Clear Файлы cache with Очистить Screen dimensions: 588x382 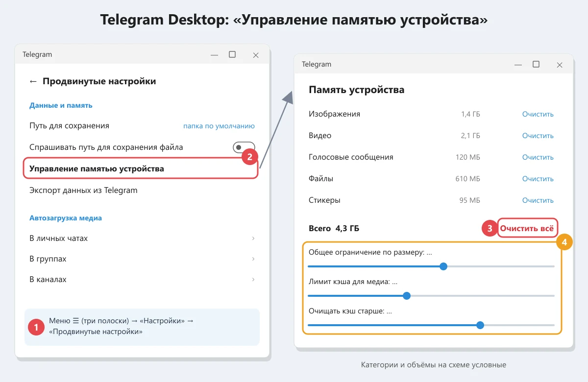[538, 179]
